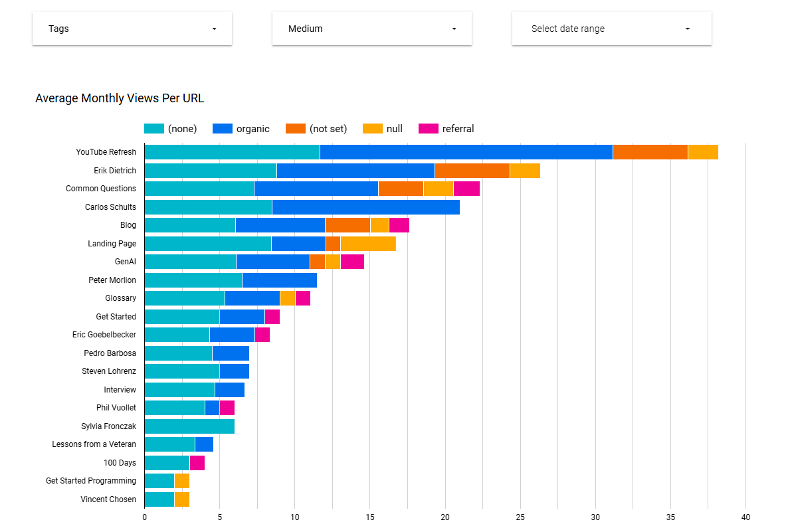The width and height of the screenshot is (788, 532).
Task: Click the organic segment of YouTube Refresh bar
Action: pos(466,152)
